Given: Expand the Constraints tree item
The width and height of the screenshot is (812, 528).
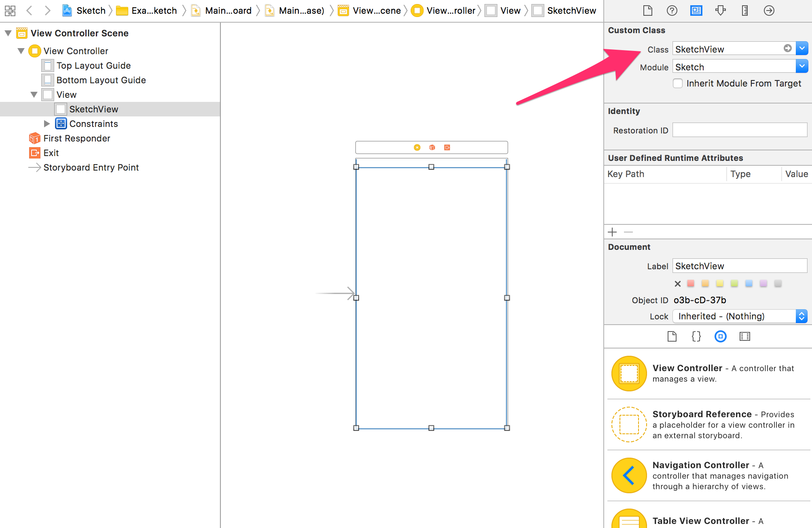Looking at the screenshot, I should click(47, 124).
